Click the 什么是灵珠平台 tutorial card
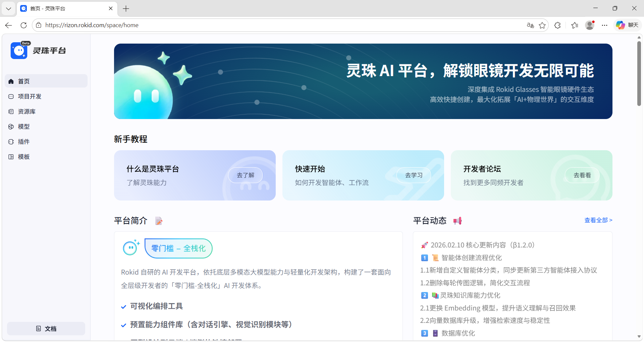Viewport: 644px width, 342px height. (x=195, y=175)
